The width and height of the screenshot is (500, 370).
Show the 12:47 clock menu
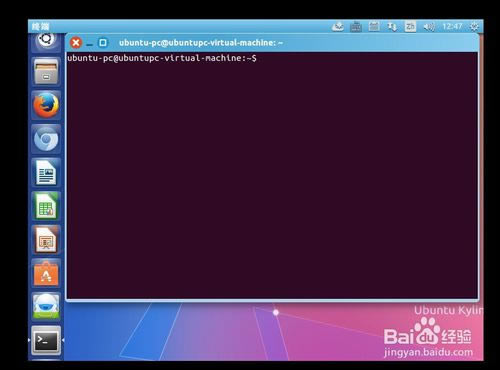pos(452,26)
